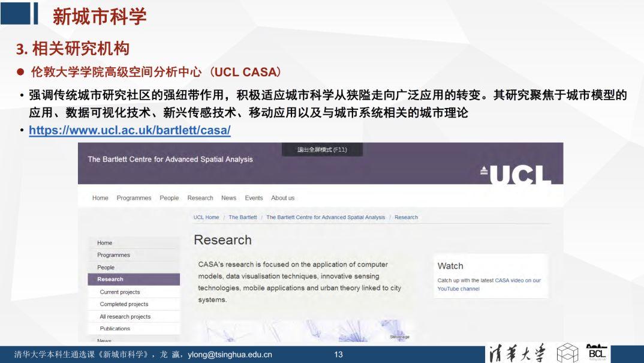
Task: Click the ylong@tsinghua.edu.cn email in footer
Action: [x=230, y=355]
